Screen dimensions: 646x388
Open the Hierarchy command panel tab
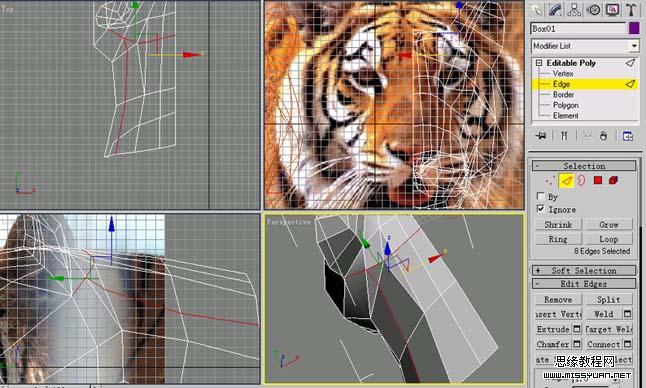574,9
